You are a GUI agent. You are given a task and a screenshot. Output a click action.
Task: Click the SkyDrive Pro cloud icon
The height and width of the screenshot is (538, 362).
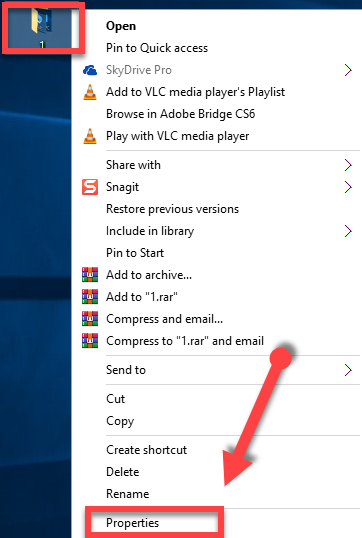[90, 70]
